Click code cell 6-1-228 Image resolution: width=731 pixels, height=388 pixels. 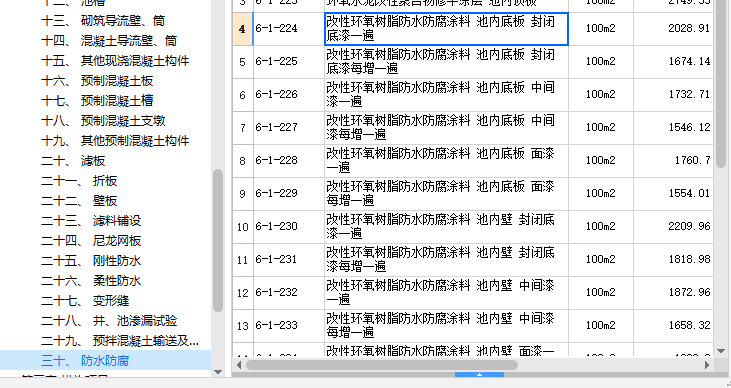click(289, 161)
